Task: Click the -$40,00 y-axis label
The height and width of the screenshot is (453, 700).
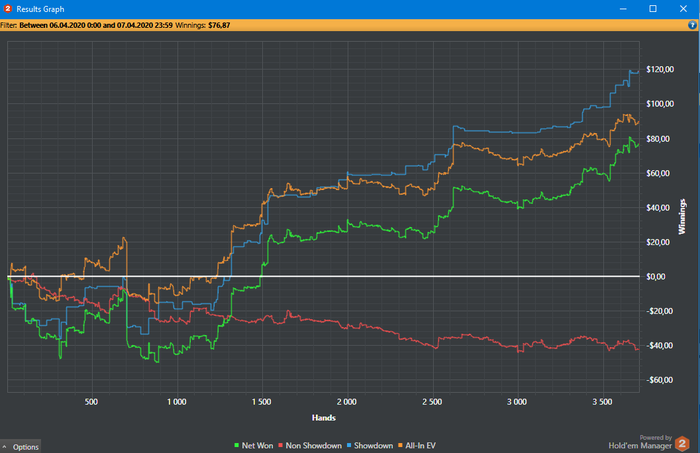Action: point(659,345)
